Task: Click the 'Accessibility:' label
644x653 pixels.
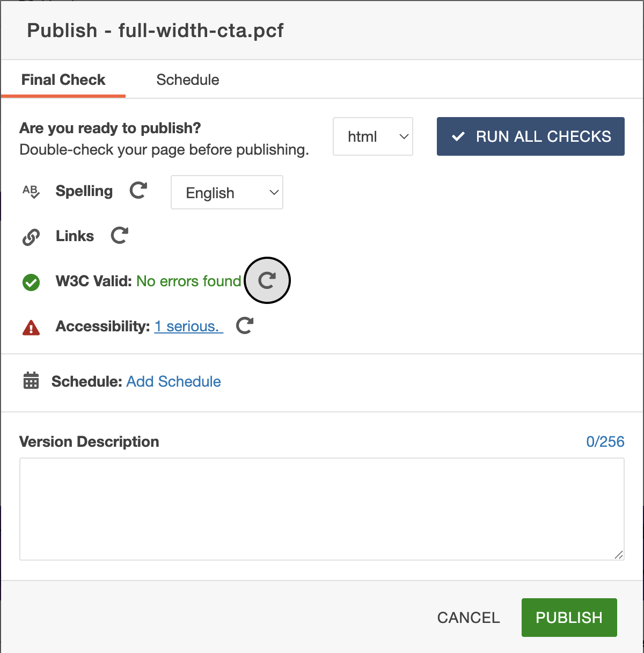Action: (x=103, y=326)
